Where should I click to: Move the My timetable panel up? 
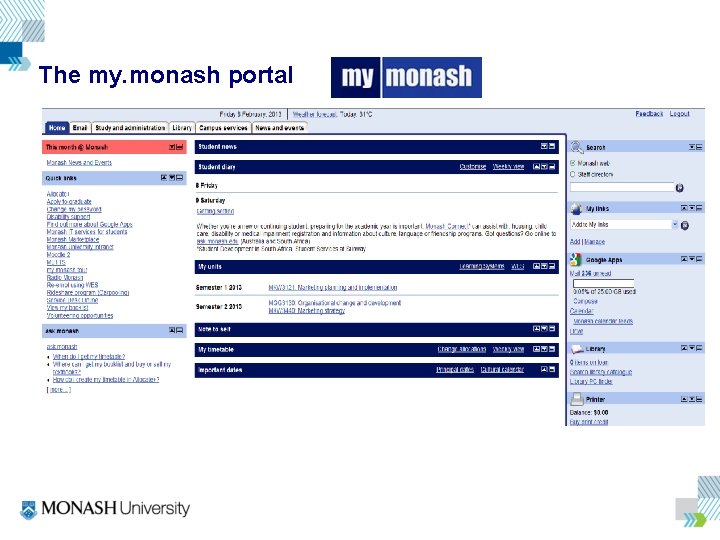(x=536, y=349)
